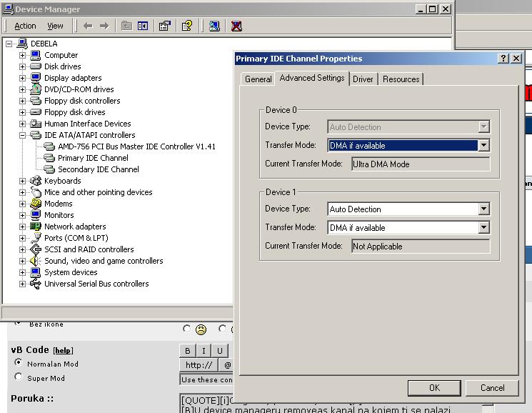Click the vB Code help link
The width and height of the screenshot is (532, 413).
(64, 351)
